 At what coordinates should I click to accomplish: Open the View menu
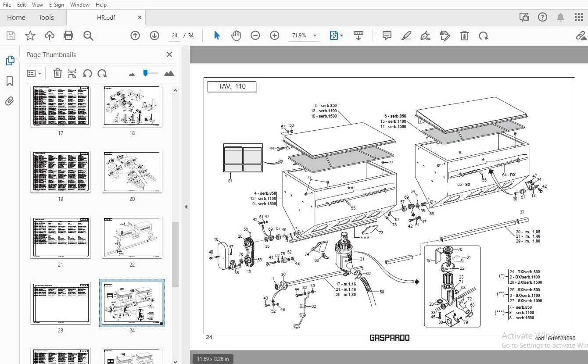click(38, 4)
